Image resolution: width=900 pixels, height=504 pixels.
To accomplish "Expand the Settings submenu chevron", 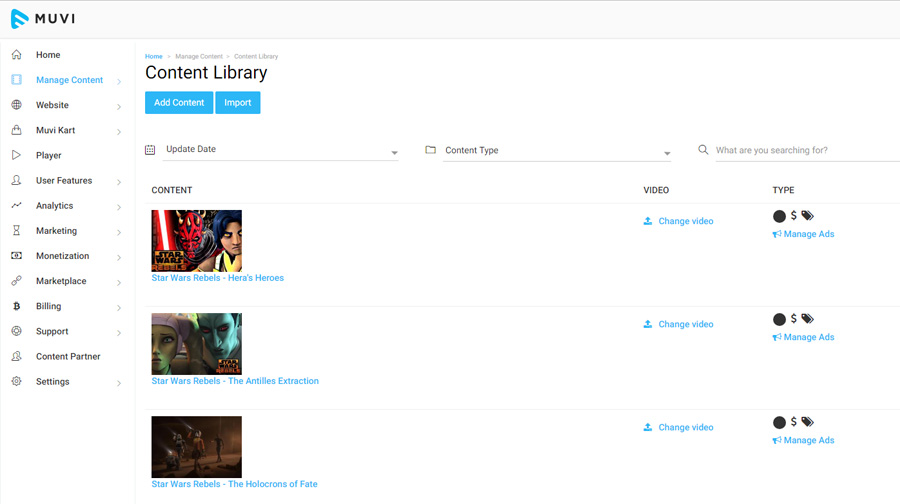I will (119, 383).
